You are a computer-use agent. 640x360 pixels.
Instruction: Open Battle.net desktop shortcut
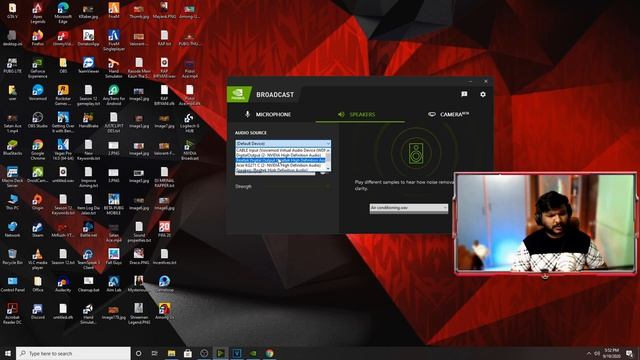(88, 229)
